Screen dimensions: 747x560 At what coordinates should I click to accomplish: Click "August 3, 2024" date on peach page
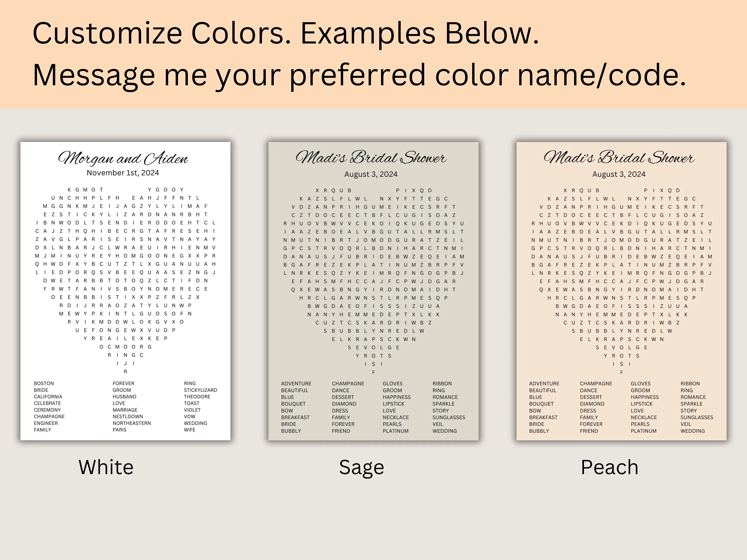point(619,174)
